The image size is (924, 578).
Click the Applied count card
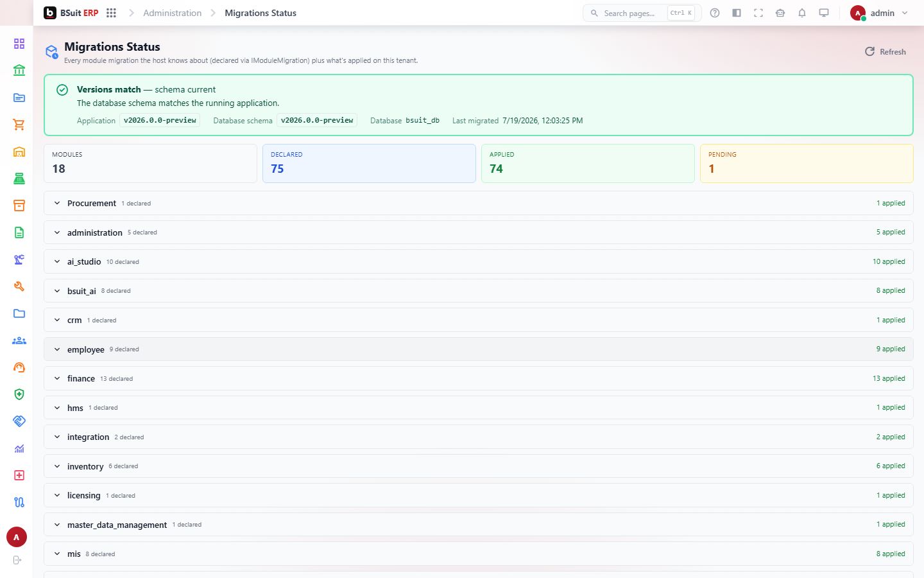pyautogui.click(x=588, y=163)
